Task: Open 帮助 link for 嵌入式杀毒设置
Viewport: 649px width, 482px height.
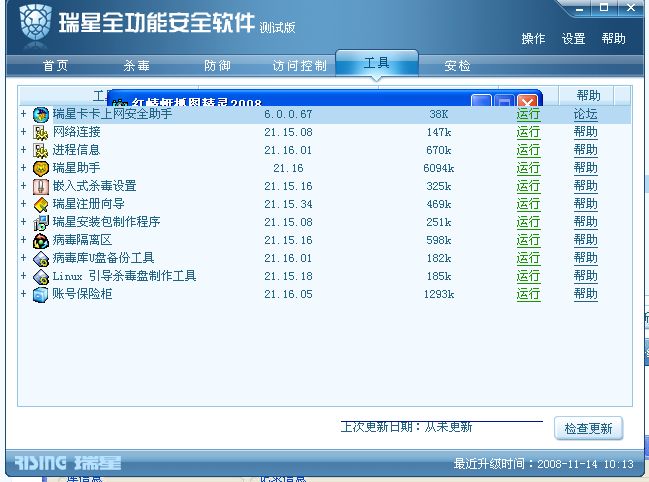Action: (x=586, y=186)
